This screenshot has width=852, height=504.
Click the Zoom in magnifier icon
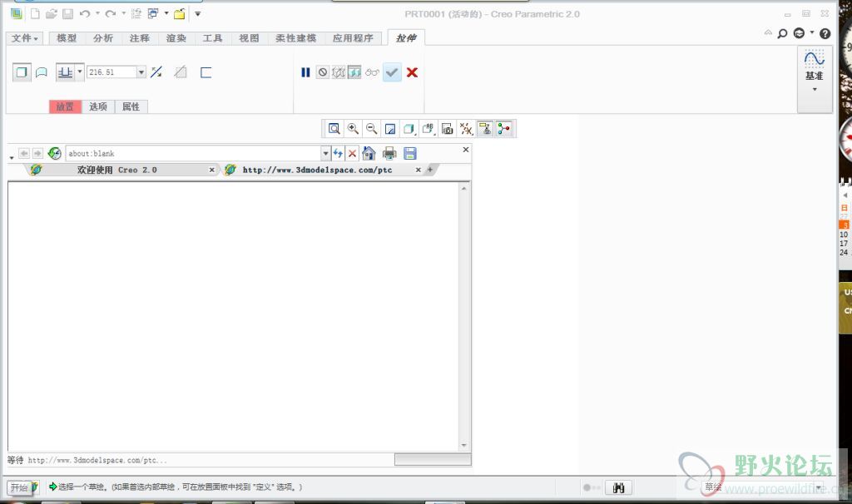(353, 129)
